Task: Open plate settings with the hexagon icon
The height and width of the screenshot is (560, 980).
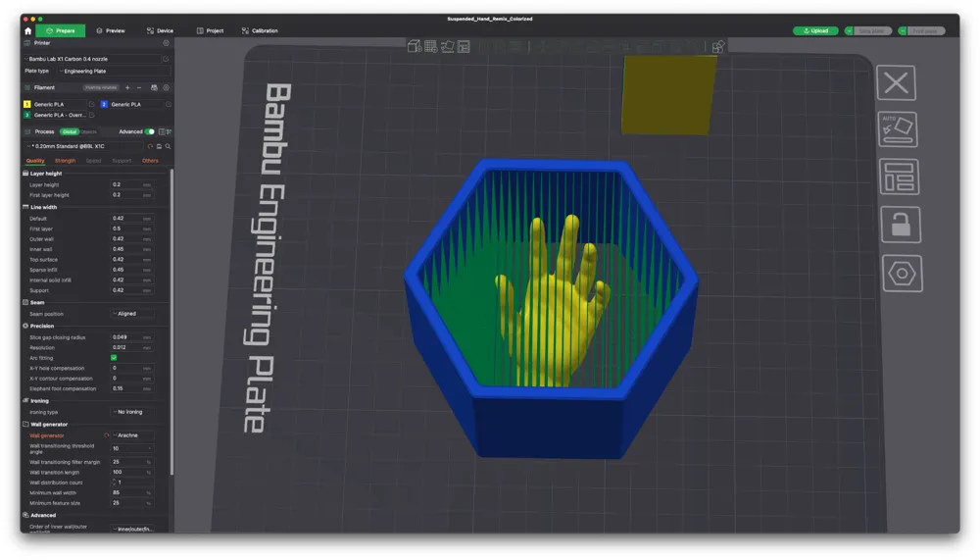Action: pos(898,274)
